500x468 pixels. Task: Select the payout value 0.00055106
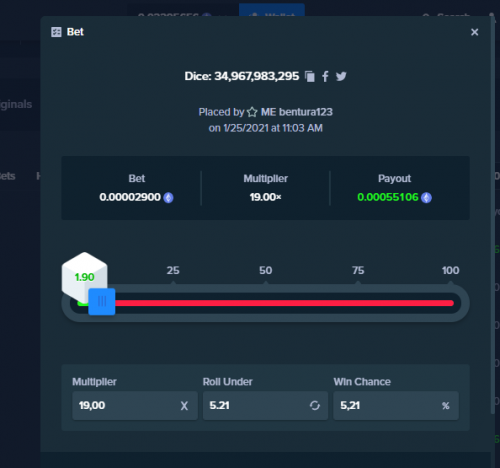tap(388, 197)
